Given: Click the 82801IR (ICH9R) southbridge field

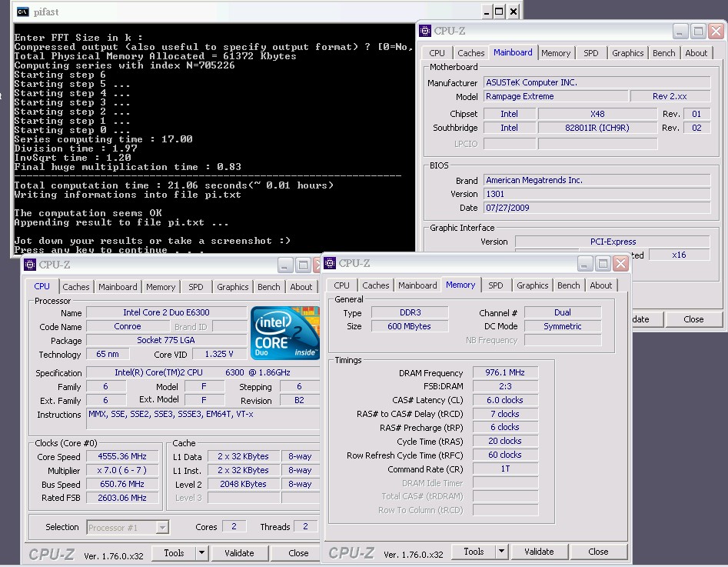Looking at the screenshot, I should click(597, 128).
